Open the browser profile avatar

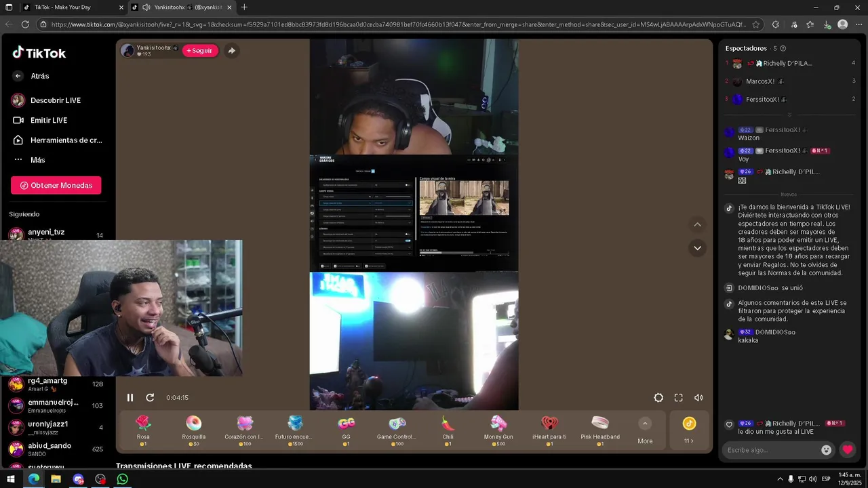pyautogui.click(x=842, y=24)
